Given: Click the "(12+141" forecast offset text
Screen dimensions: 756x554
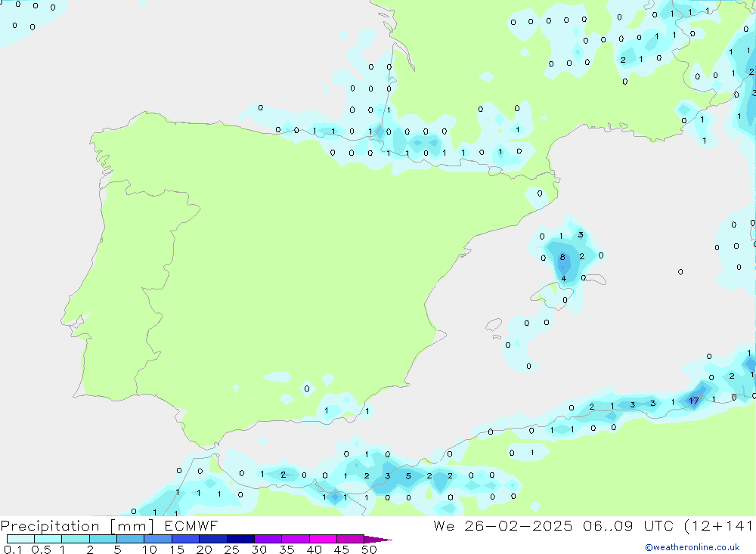Looking at the screenshot, I should [x=718, y=526].
